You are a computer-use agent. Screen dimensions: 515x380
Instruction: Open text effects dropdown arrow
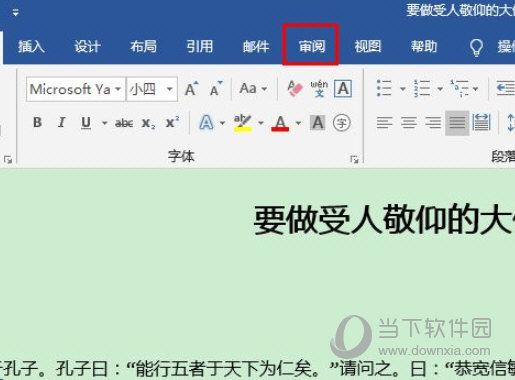point(222,123)
